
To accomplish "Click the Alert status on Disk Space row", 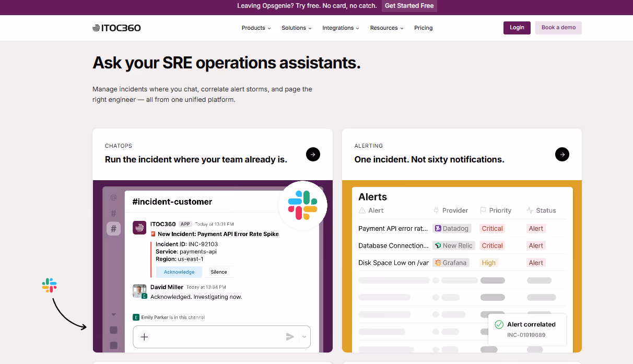I will pyautogui.click(x=536, y=263).
